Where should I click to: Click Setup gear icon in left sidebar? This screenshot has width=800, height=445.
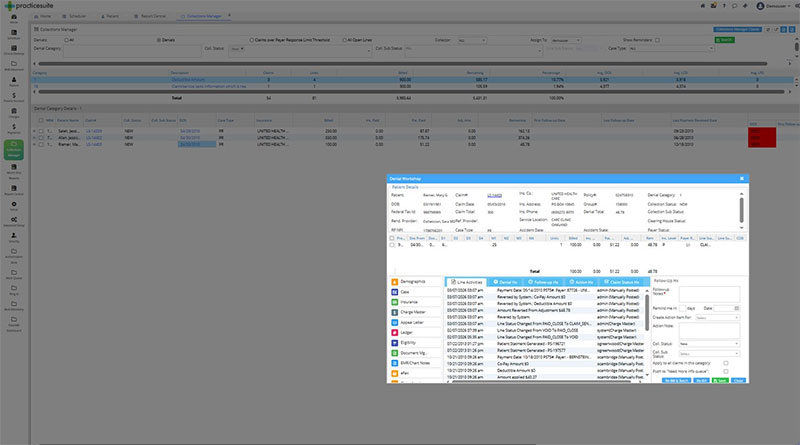(x=14, y=206)
